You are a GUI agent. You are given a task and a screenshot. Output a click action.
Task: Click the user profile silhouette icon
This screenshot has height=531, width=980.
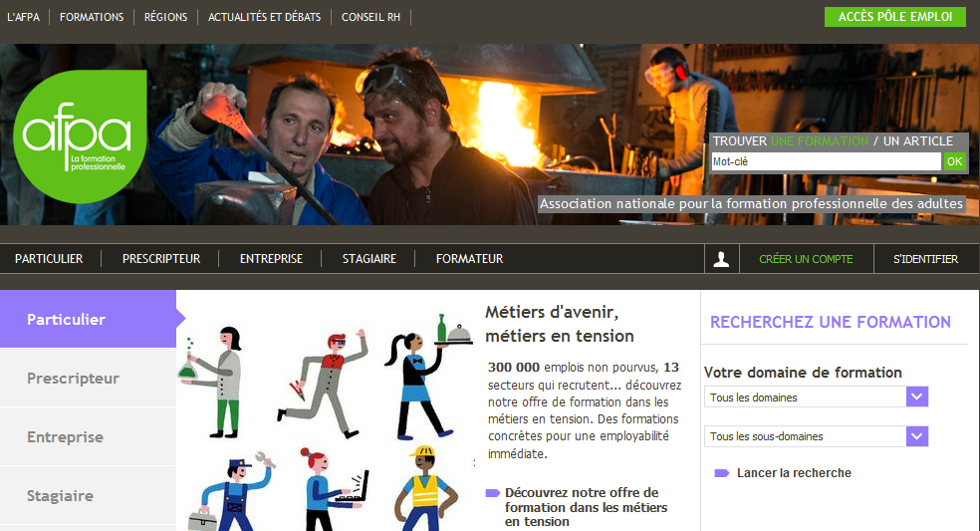click(722, 259)
